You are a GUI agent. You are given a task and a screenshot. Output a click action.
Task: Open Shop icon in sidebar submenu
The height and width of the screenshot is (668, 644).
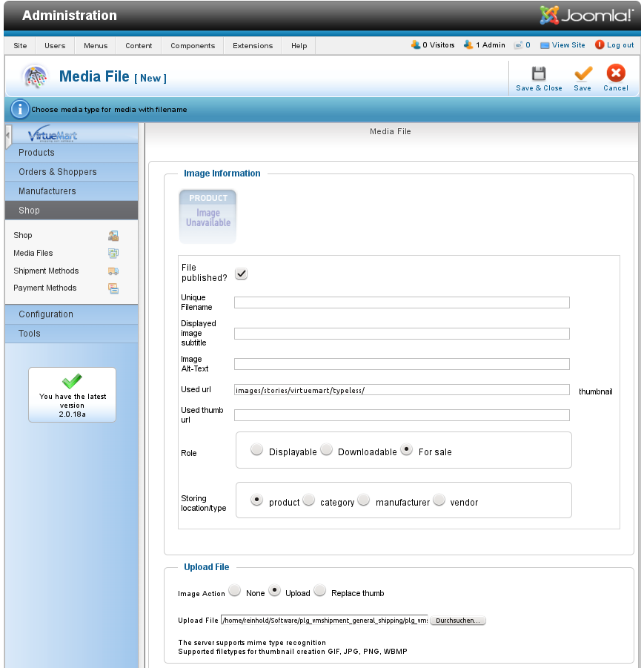point(113,236)
